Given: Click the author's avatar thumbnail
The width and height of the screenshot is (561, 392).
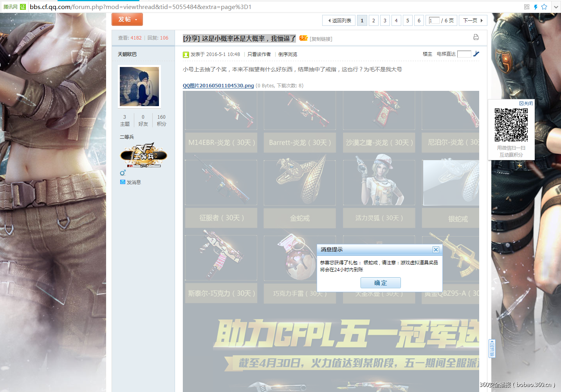Looking at the screenshot, I should [x=139, y=86].
